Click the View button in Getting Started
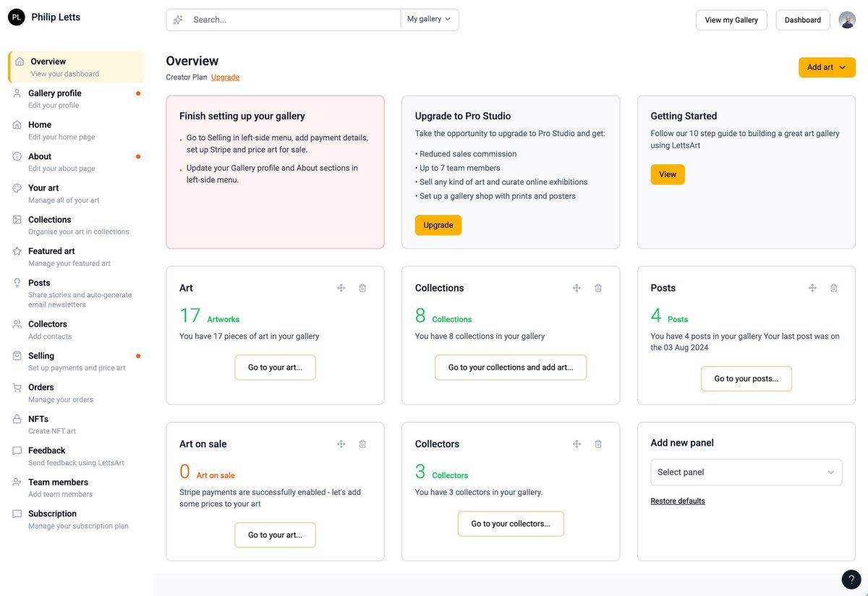The height and width of the screenshot is (596, 868). point(668,174)
